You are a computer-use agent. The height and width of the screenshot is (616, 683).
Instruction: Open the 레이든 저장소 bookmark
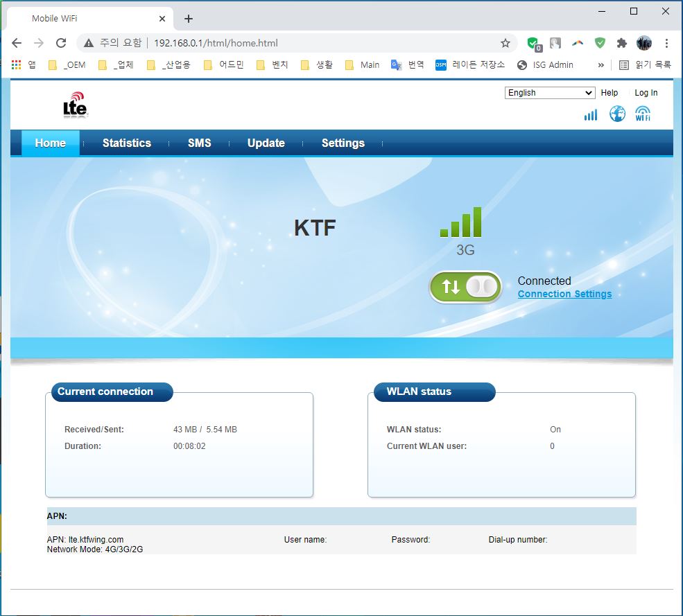(x=470, y=65)
